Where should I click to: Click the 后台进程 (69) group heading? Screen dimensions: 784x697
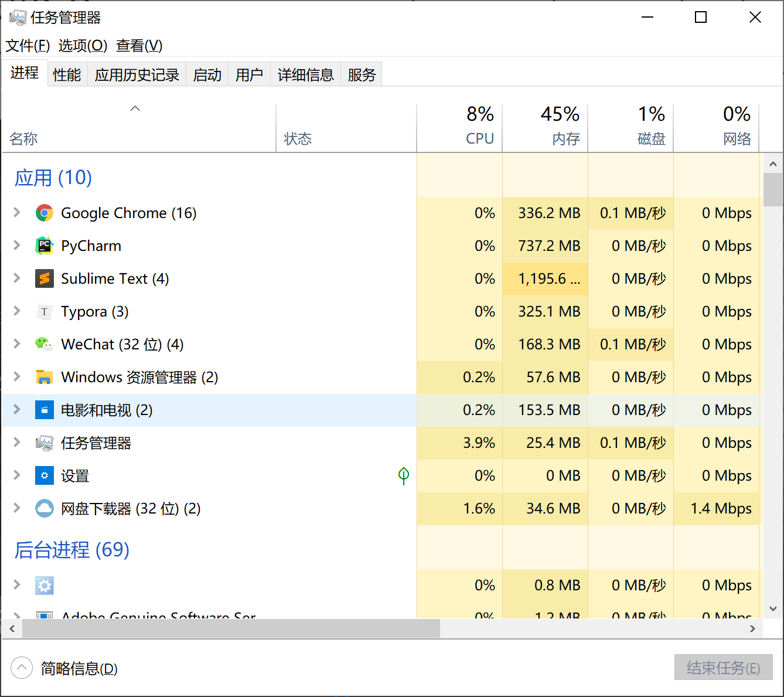click(x=72, y=550)
